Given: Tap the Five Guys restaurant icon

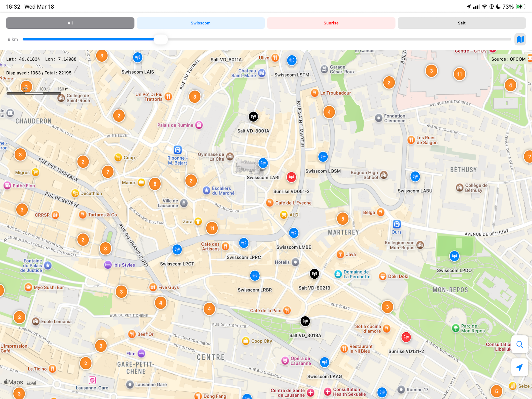Looking at the screenshot, I should 153,287.
